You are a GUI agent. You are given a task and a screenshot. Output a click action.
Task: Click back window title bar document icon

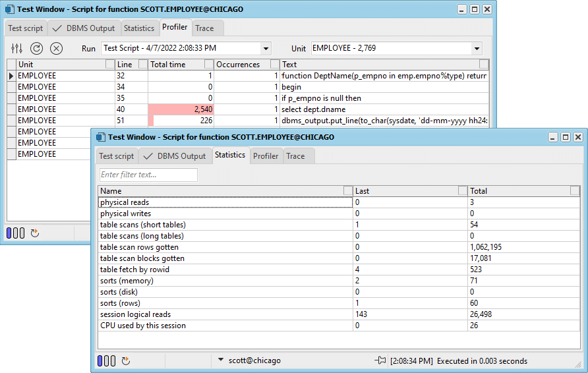10,9
